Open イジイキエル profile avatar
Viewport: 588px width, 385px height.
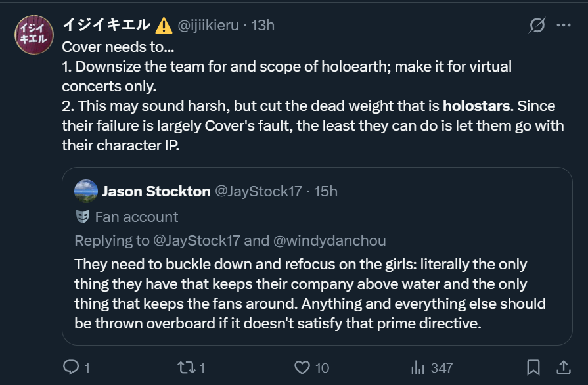click(34, 35)
